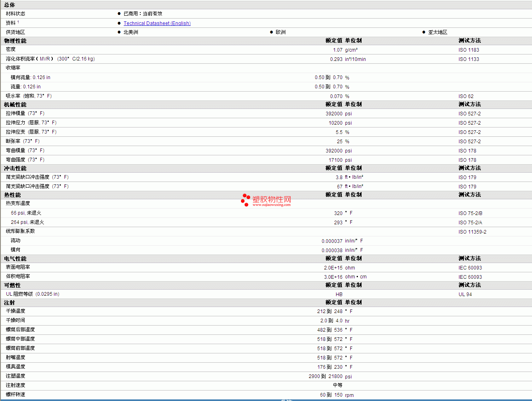Click the 表面电阻率 row label
This screenshot has width=532, height=401.
tap(18, 267)
